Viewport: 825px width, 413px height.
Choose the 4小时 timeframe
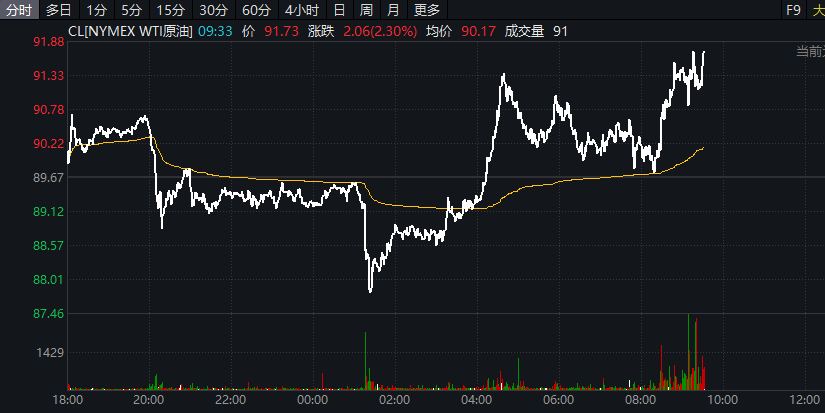(302, 10)
